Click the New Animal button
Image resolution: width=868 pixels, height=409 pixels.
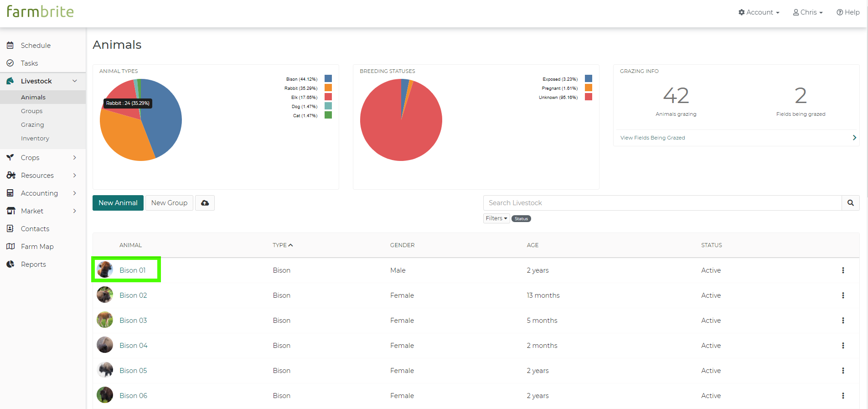coord(118,203)
